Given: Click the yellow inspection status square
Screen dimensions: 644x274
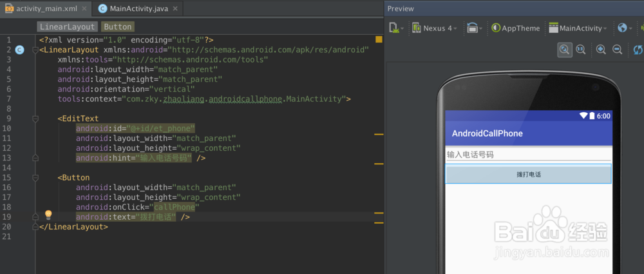Looking at the screenshot, I should pos(379,40).
